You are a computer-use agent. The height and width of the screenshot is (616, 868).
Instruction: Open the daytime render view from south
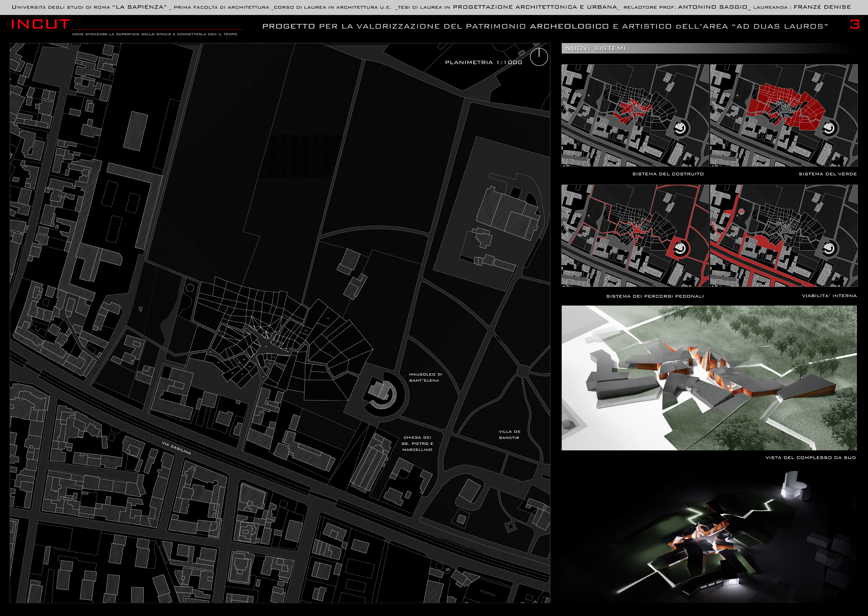709,378
